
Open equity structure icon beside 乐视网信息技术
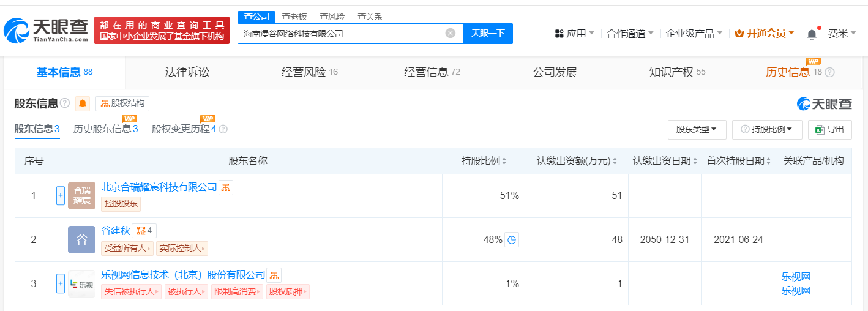[x=274, y=275]
